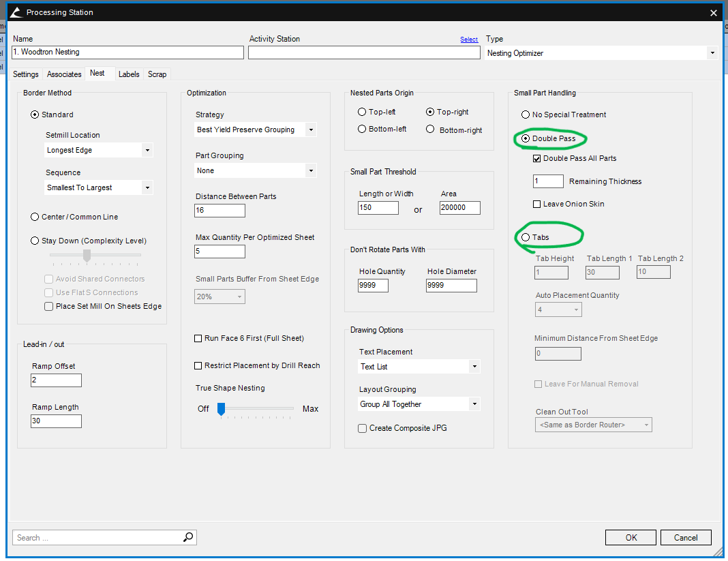The width and height of the screenshot is (728, 561).
Task: Click the Distance Between Parts field
Action: click(x=219, y=211)
